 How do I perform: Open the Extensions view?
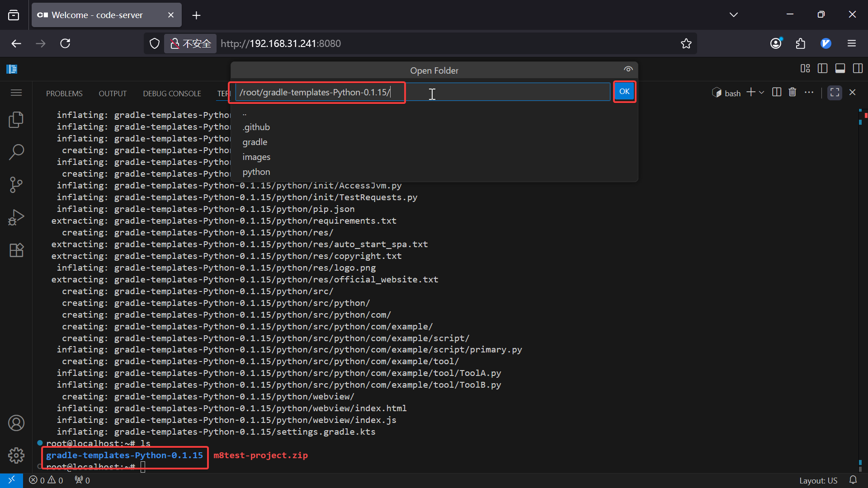(x=16, y=250)
